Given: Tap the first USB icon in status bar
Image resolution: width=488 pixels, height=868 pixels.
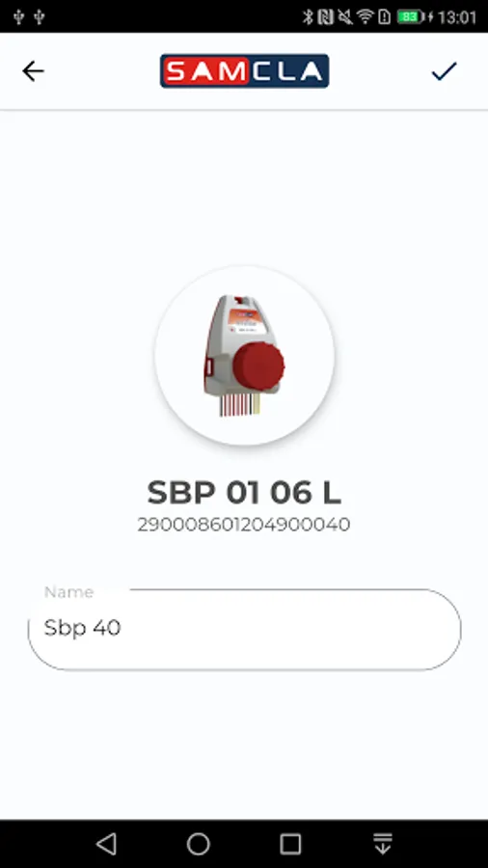Looking at the screenshot, I should tap(19, 17).
